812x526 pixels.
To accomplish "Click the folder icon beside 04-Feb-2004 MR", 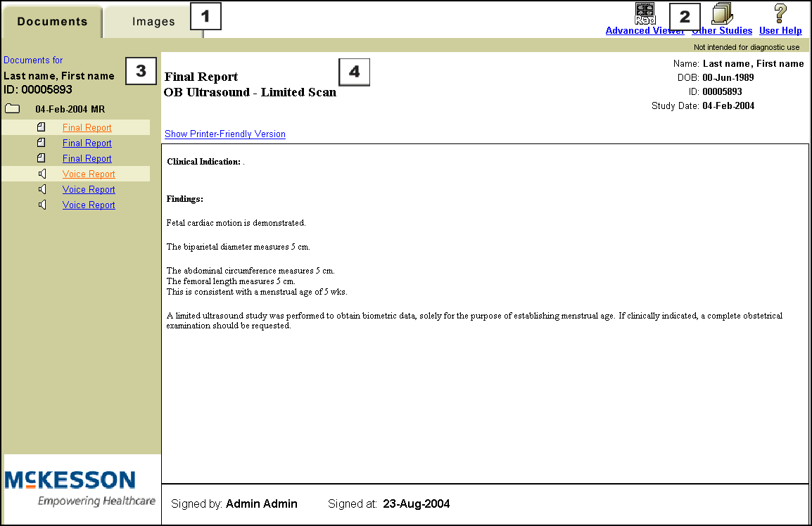I will (12, 110).
